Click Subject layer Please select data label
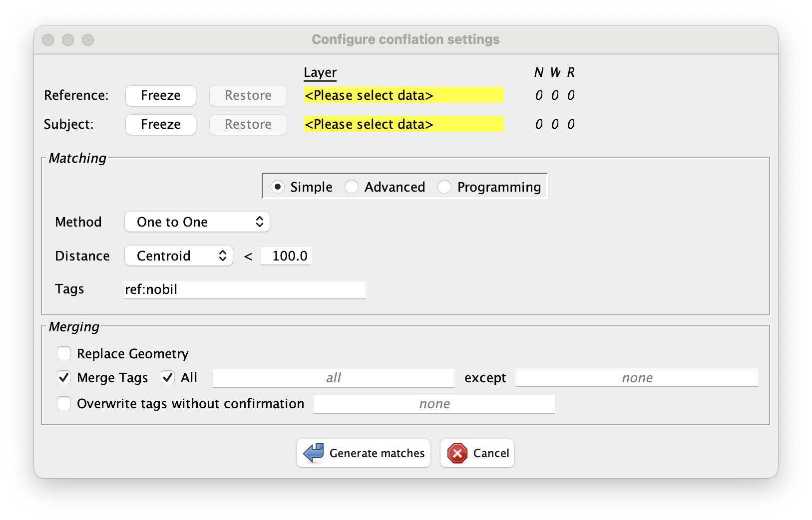Image resolution: width=812 pixels, height=520 pixels. pyautogui.click(x=403, y=124)
